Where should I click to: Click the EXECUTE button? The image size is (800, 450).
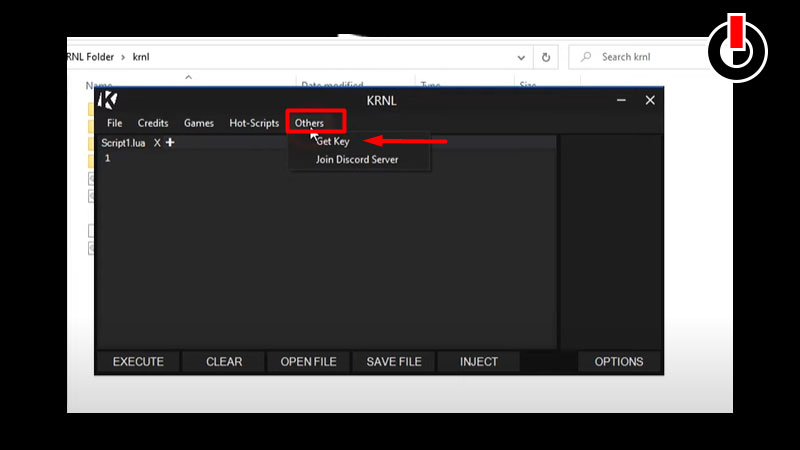click(138, 362)
